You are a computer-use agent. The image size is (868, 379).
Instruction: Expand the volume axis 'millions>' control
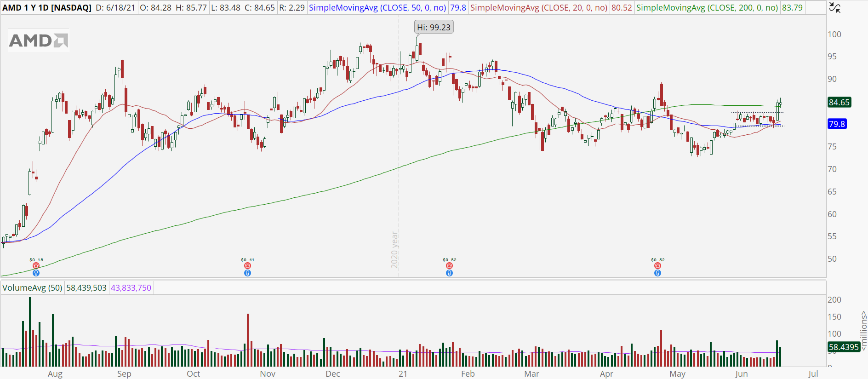tap(863, 331)
